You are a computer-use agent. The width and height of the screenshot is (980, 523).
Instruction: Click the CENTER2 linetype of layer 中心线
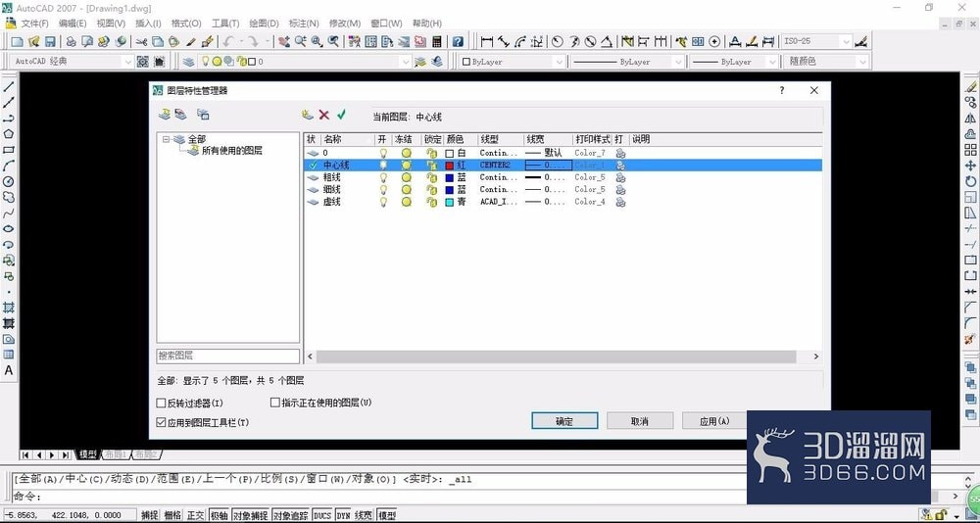pos(498,165)
